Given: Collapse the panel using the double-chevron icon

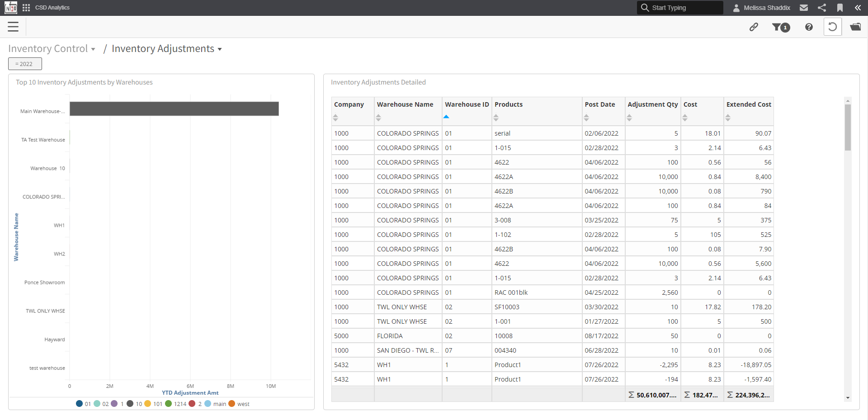Looking at the screenshot, I should (859, 7).
